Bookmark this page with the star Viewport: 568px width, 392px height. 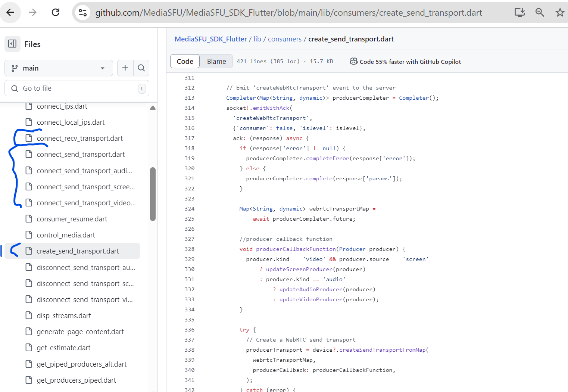pos(560,12)
